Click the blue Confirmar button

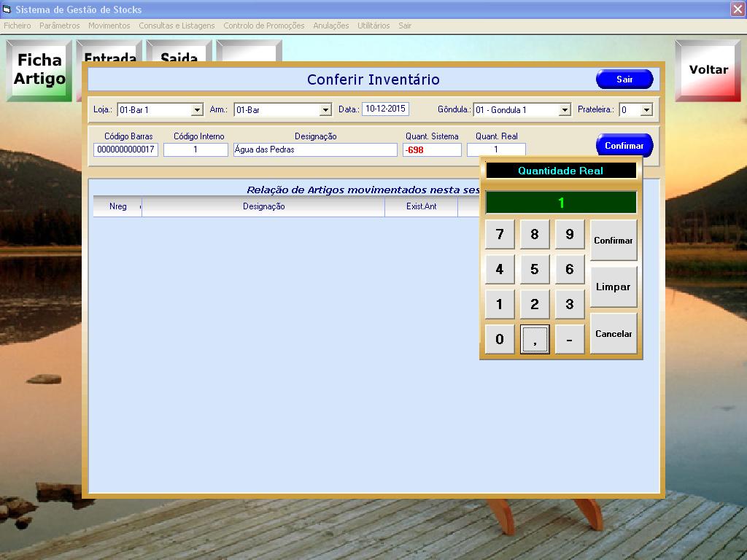point(624,146)
